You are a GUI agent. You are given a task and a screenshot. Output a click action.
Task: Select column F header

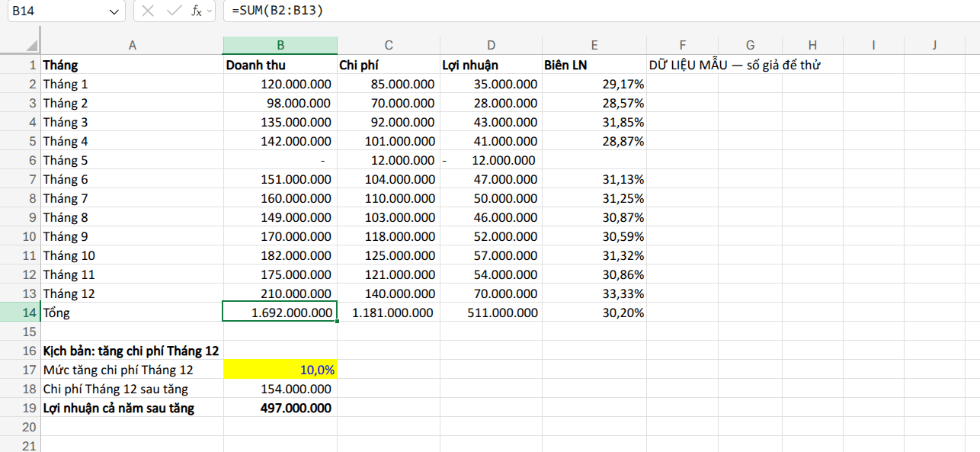click(683, 46)
